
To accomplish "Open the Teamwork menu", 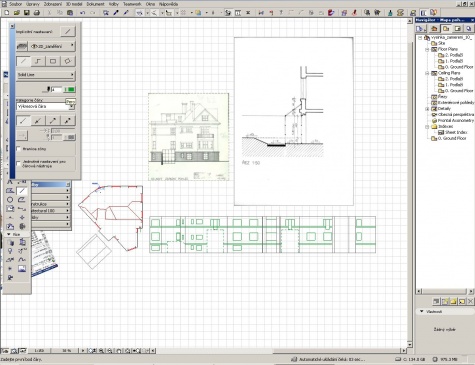I will tap(132, 4).
